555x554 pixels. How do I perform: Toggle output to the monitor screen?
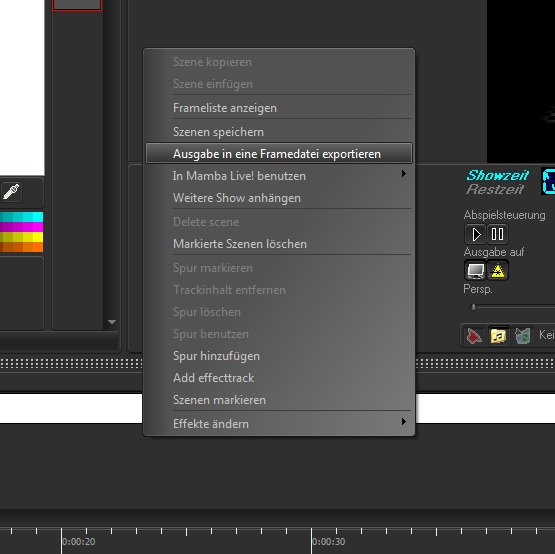[475, 270]
